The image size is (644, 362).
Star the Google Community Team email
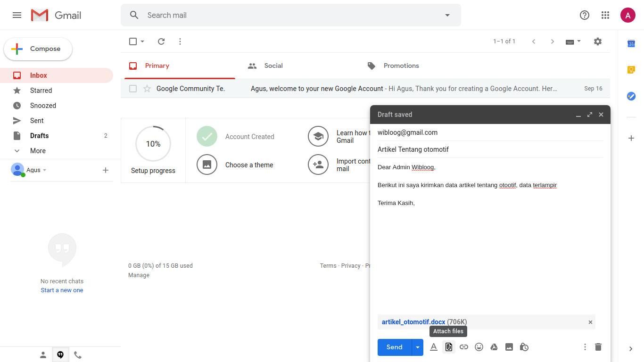[147, 89]
